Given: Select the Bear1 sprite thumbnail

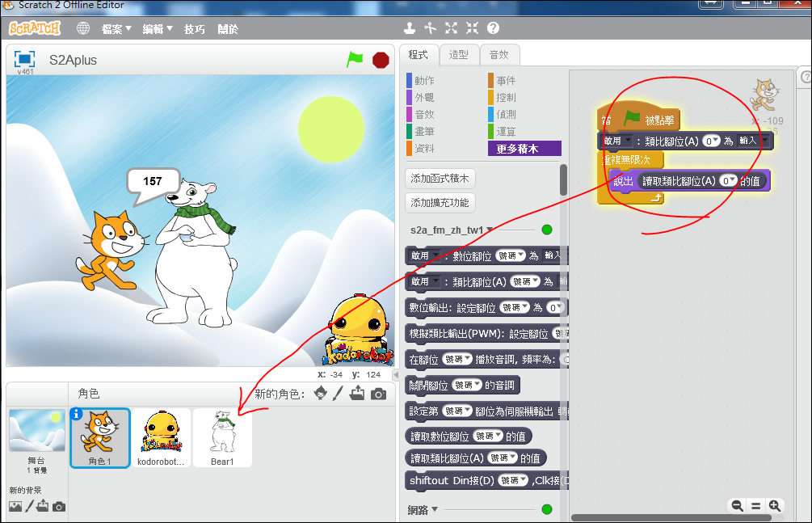Looking at the screenshot, I should point(222,438).
